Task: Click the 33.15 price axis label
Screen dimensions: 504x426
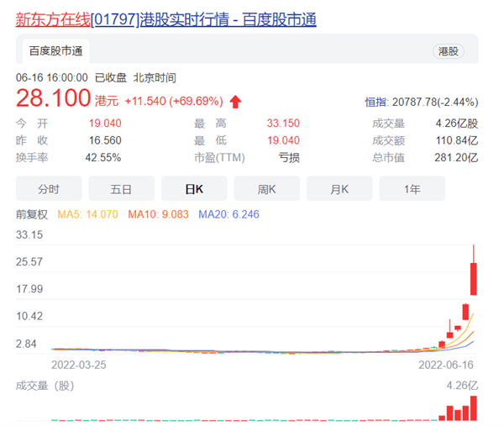Action: click(x=29, y=234)
